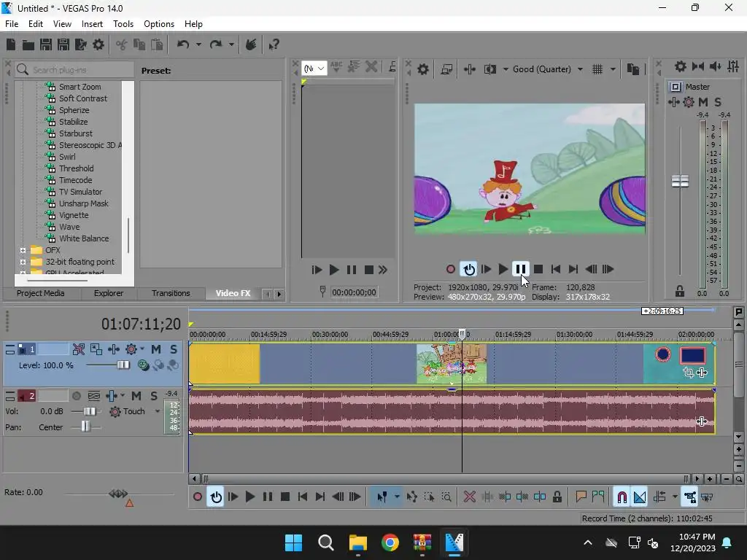Select the Normal Edit tool

click(x=382, y=497)
